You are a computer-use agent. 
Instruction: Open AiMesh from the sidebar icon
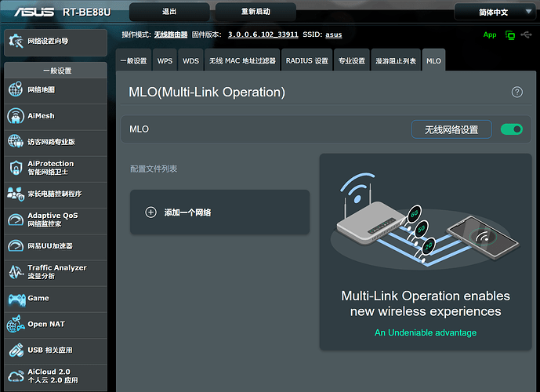click(16, 116)
